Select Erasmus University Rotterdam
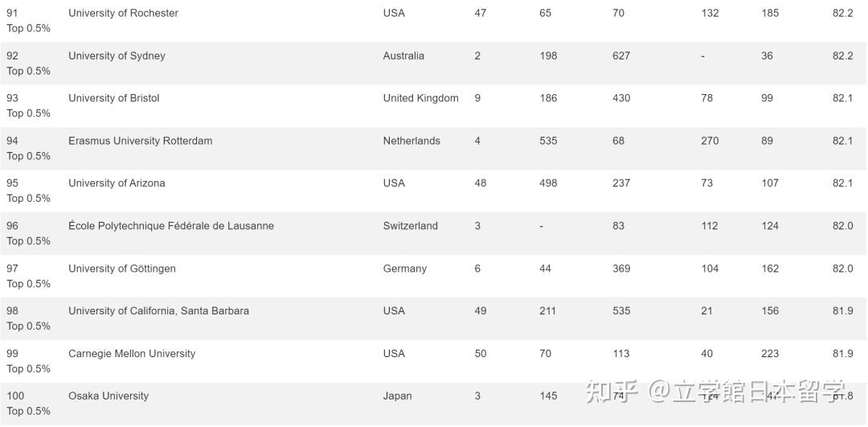Viewport: 868px width, 427px height. pyautogui.click(x=140, y=141)
